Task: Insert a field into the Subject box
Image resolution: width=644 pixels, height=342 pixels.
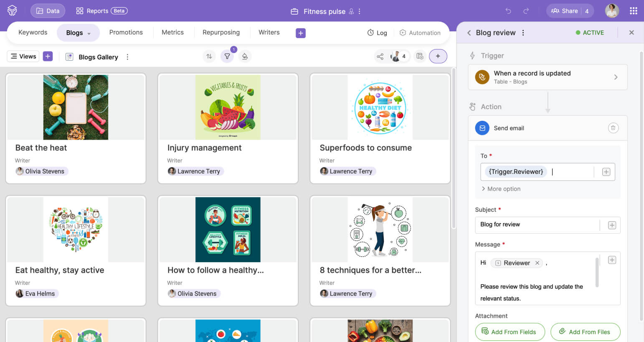Action: pos(612,225)
